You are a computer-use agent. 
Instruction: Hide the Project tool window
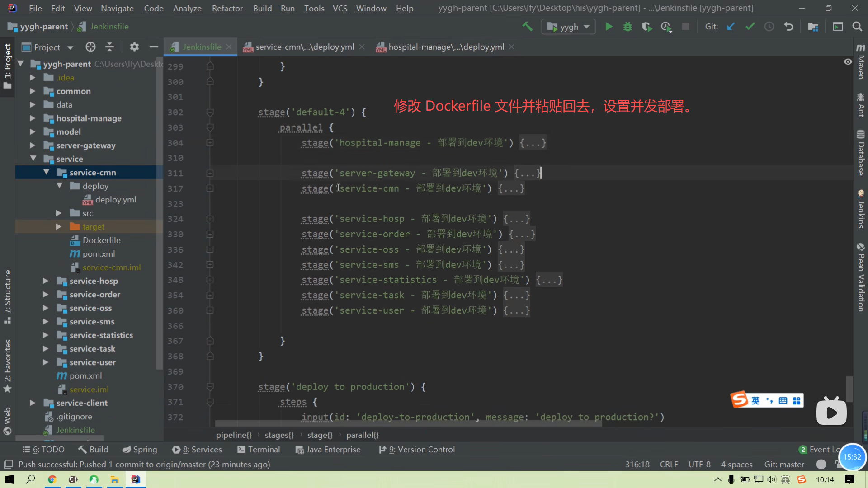pos(154,47)
